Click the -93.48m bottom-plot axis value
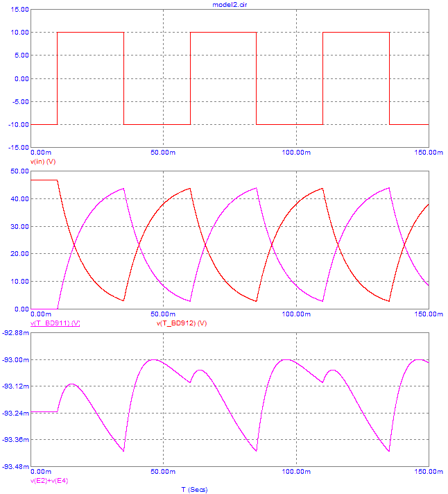 click(x=16, y=466)
